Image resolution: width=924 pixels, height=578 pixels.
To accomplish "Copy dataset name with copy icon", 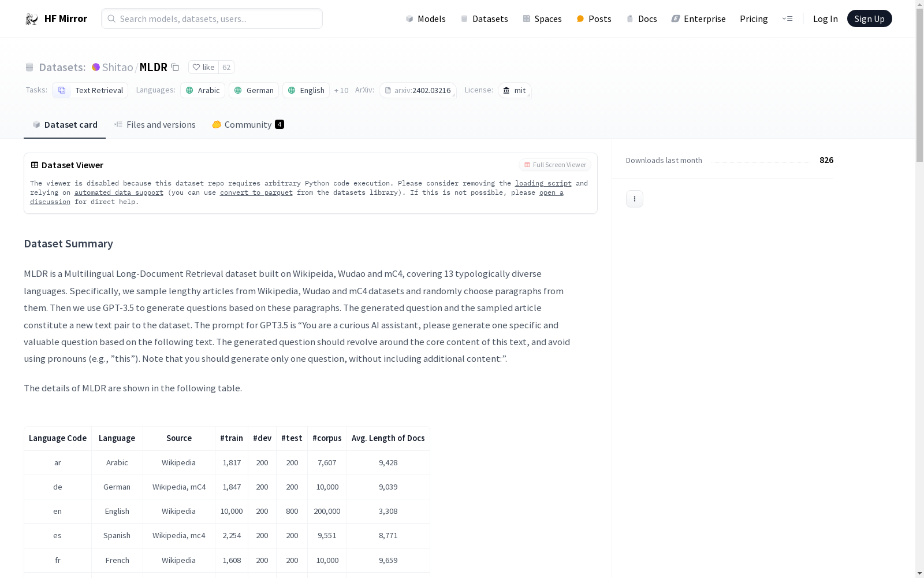I will click(175, 67).
